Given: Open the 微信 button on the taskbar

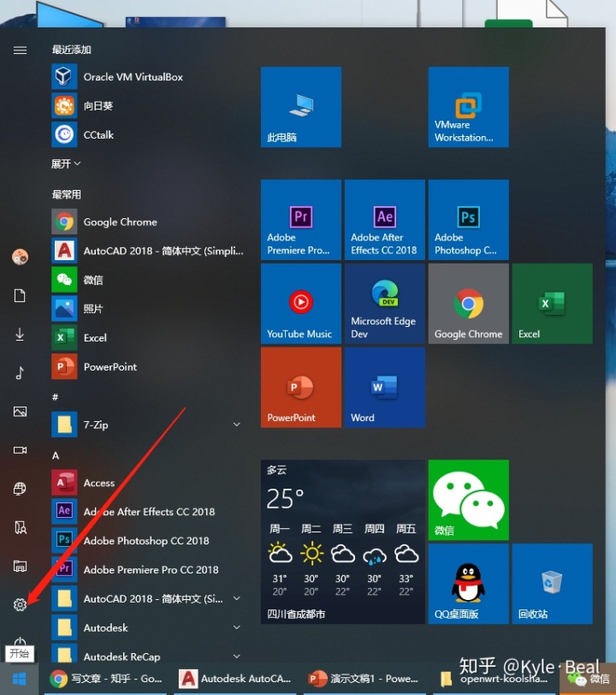Looking at the screenshot, I should (x=588, y=679).
